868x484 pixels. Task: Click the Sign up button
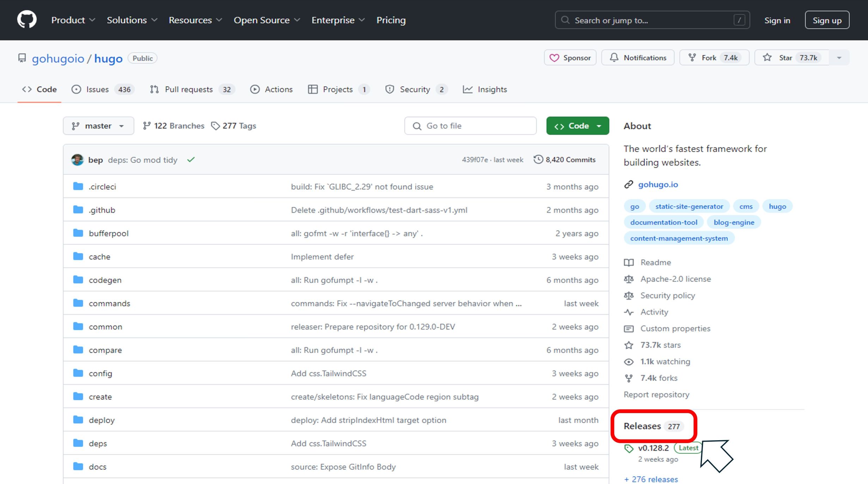click(827, 20)
